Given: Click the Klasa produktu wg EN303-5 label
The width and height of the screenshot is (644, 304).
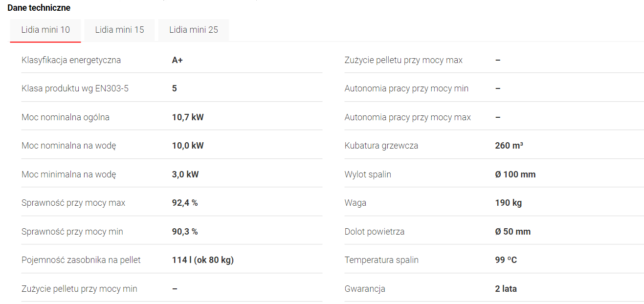Looking at the screenshot, I should click(75, 88).
